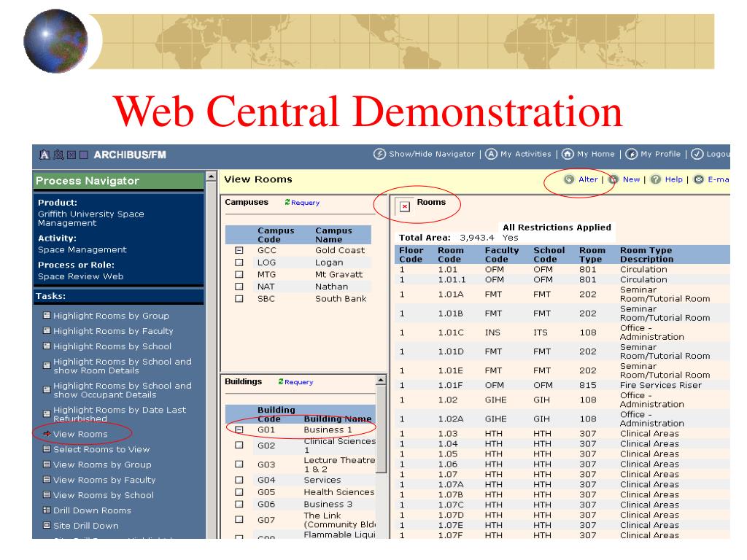The image size is (747, 560).
Task: Check the G07 The Link building checkbox
Action: coord(239,519)
